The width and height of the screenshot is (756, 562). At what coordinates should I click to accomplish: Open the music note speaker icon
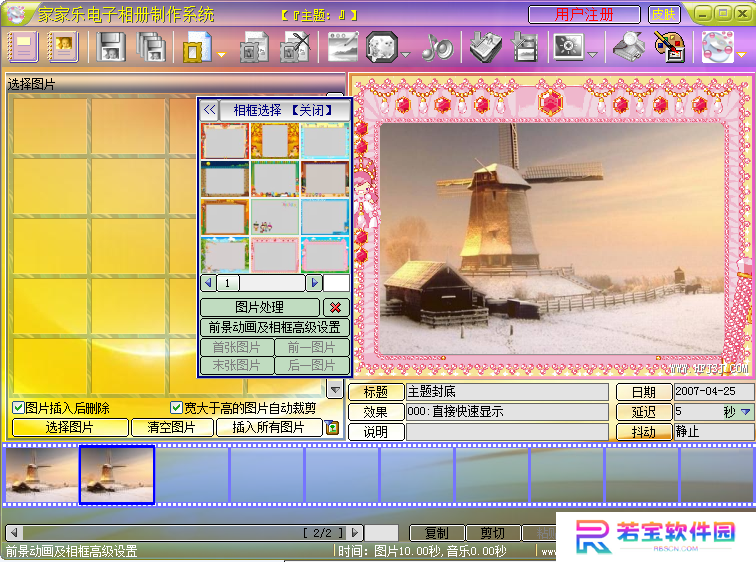(x=437, y=47)
